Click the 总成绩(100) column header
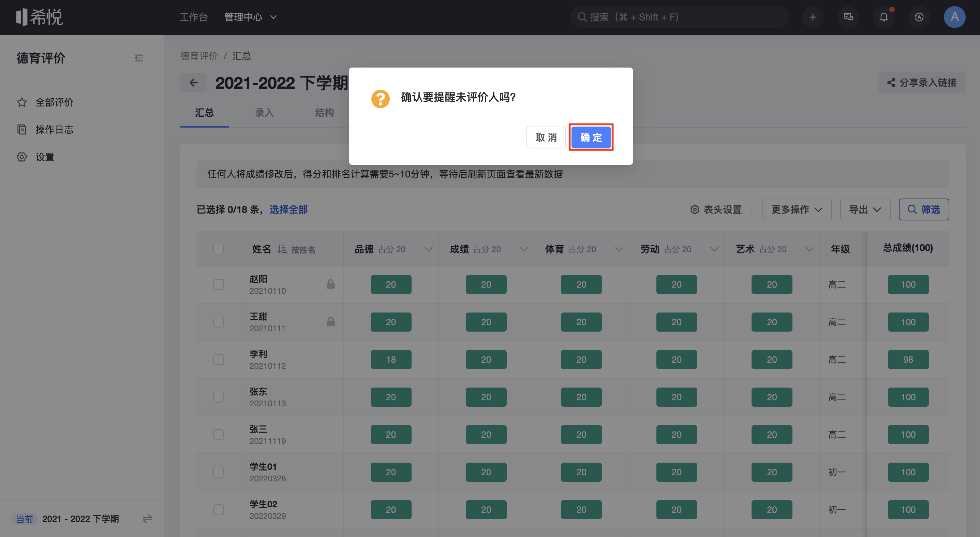The image size is (980, 537). point(908,248)
